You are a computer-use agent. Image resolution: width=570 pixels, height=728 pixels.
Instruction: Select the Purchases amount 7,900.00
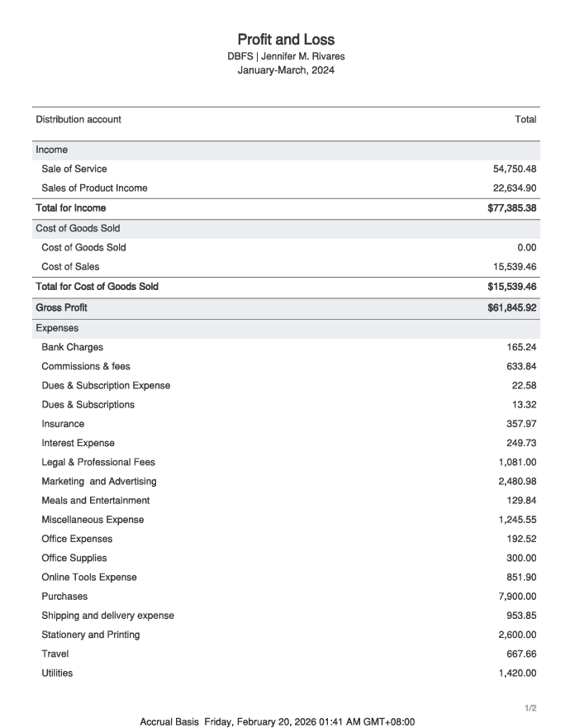(x=517, y=597)
